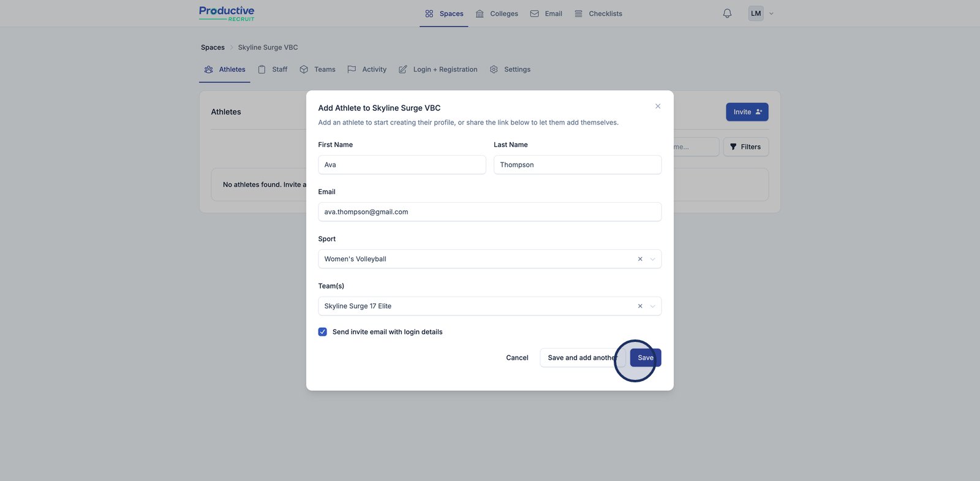Screen dimensions: 980x481
Task: Click the Cancel button
Action: coord(517,358)
